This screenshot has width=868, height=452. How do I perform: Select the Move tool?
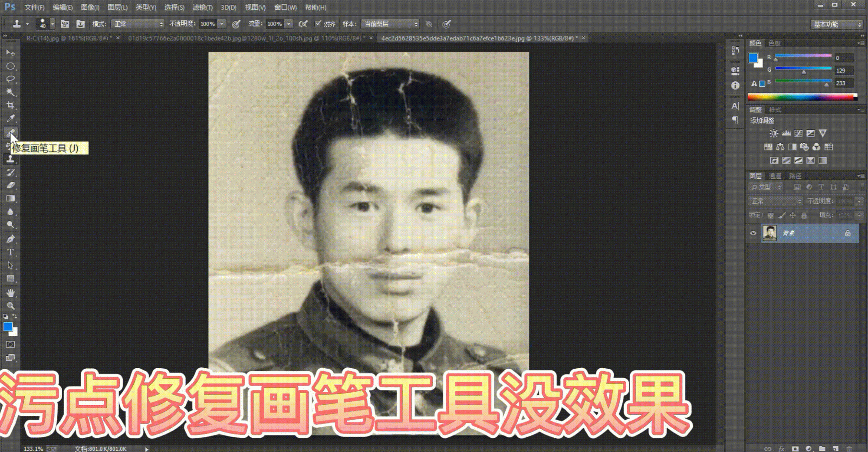pyautogui.click(x=10, y=53)
